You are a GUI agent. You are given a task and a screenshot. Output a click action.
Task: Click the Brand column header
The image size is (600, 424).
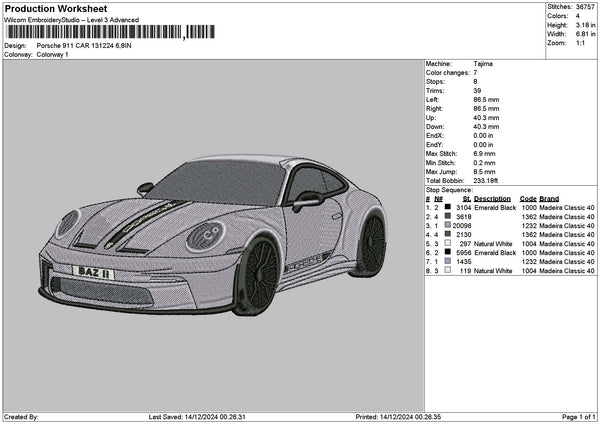549,198
